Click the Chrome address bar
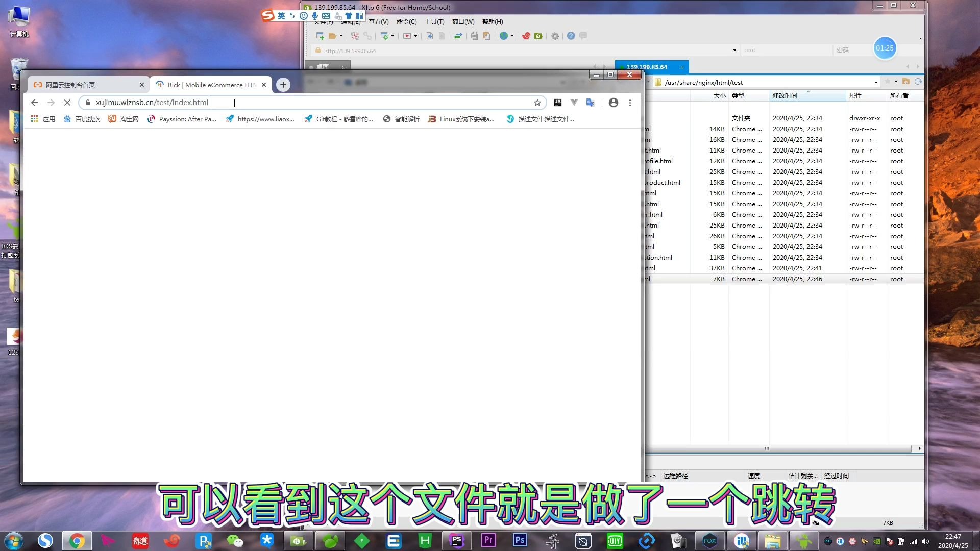Viewport: 980px width, 551px height. click(x=306, y=103)
